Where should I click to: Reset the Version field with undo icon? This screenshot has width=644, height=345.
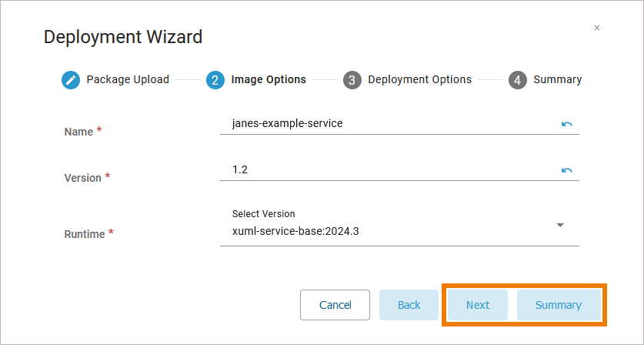567,169
